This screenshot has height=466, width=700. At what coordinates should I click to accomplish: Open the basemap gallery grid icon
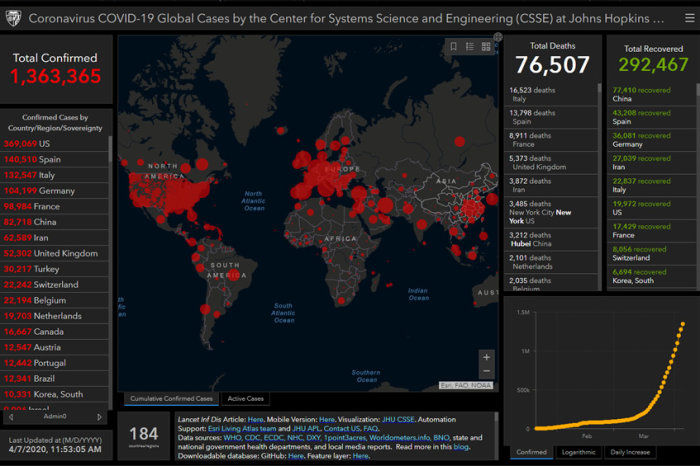[486, 46]
